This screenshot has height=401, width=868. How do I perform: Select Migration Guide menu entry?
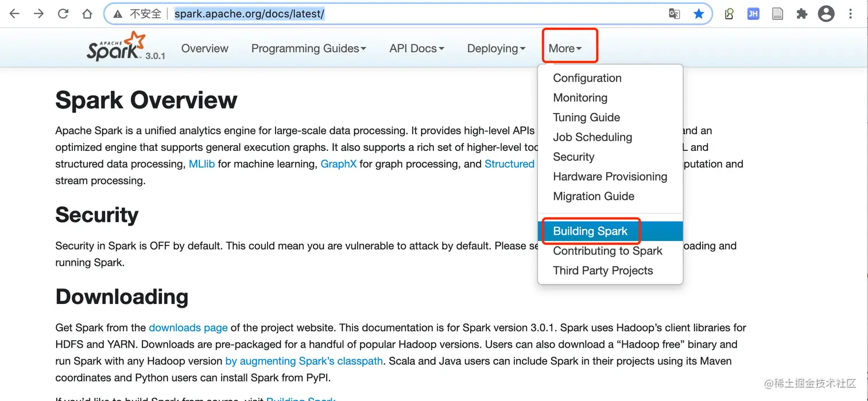[610, 196]
